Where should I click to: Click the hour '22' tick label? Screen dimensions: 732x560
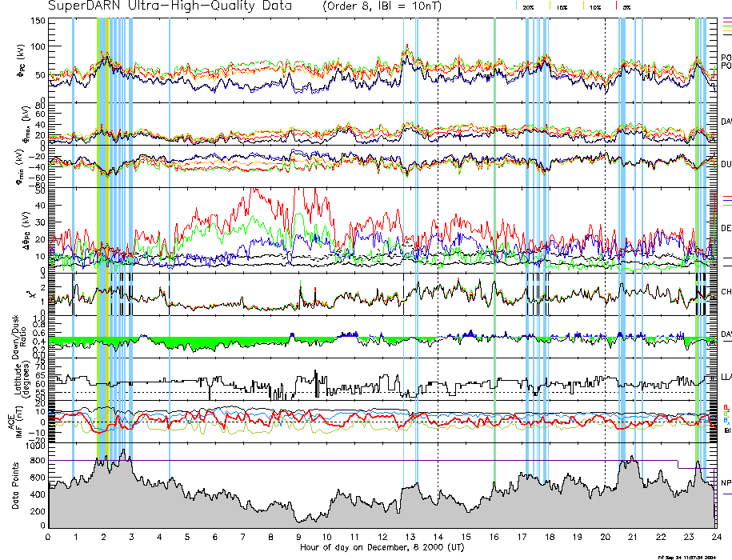click(661, 537)
